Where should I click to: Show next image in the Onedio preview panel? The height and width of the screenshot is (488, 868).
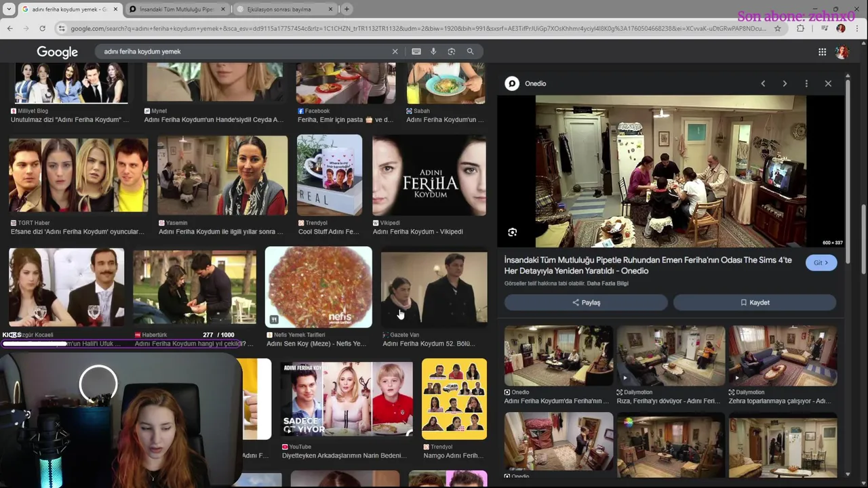785,83
